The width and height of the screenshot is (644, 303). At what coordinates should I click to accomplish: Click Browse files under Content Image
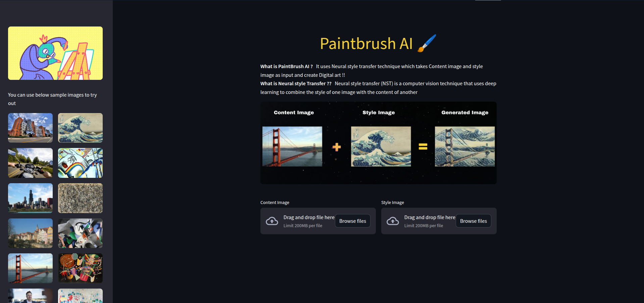[x=353, y=221]
